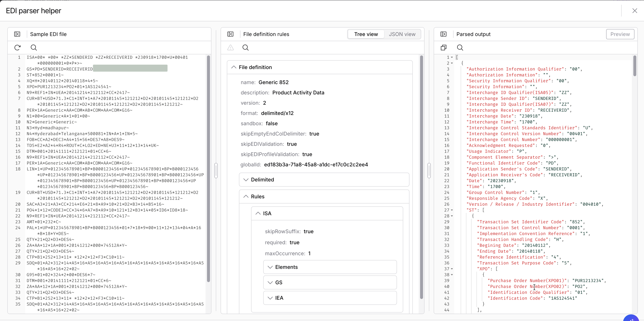Fold JSON line 28 object

[x=452, y=216]
